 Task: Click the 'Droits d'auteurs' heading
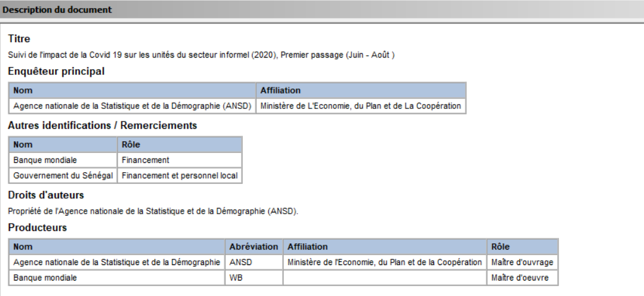pos(45,196)
